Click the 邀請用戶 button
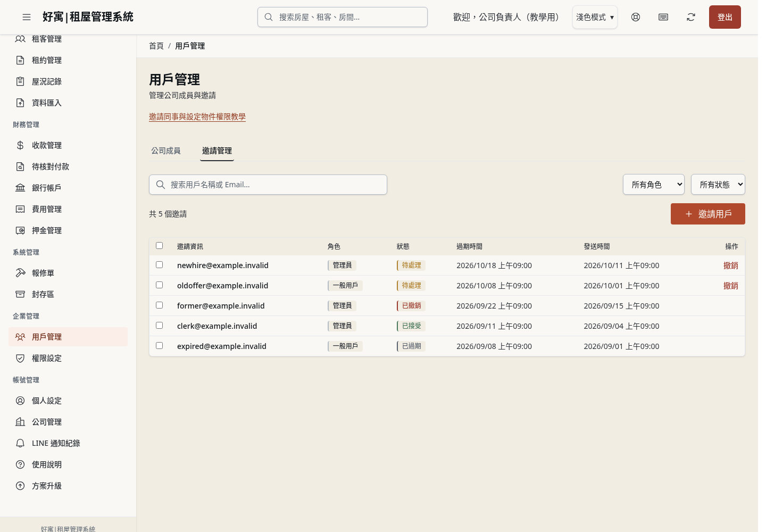This screenshot has width=766, height=532. 708,214
